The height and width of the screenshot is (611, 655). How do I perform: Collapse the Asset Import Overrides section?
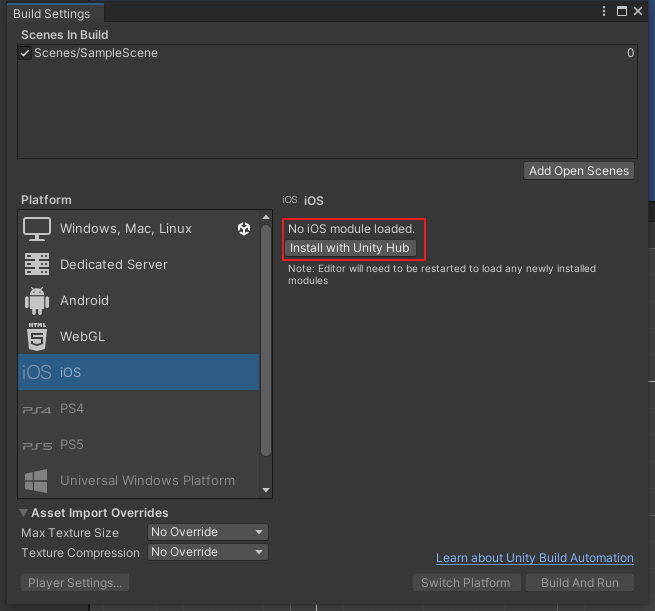click(24, 512)
